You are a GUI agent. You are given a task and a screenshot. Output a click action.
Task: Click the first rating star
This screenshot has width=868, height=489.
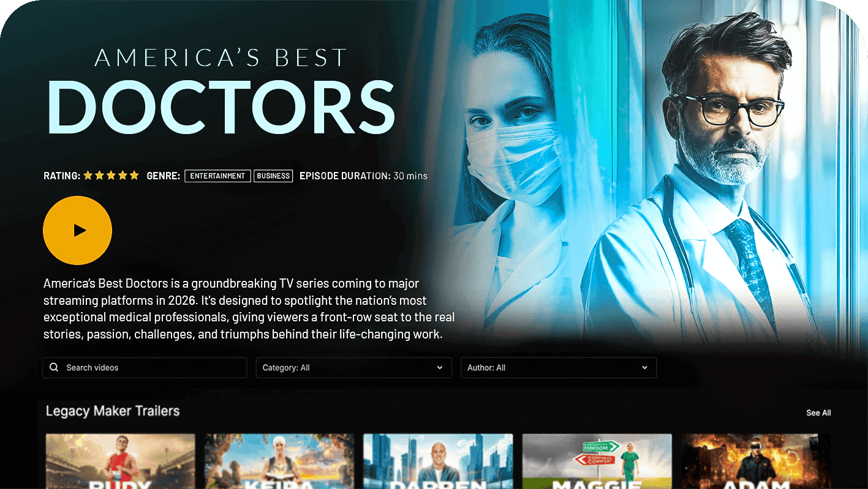pyautogui.click(x=88, y=175)
